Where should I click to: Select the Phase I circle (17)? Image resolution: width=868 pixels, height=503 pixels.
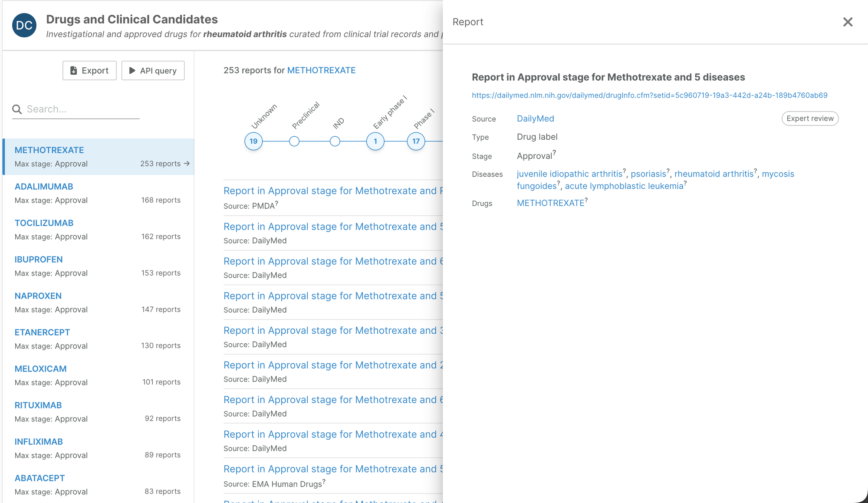point(416,141)
